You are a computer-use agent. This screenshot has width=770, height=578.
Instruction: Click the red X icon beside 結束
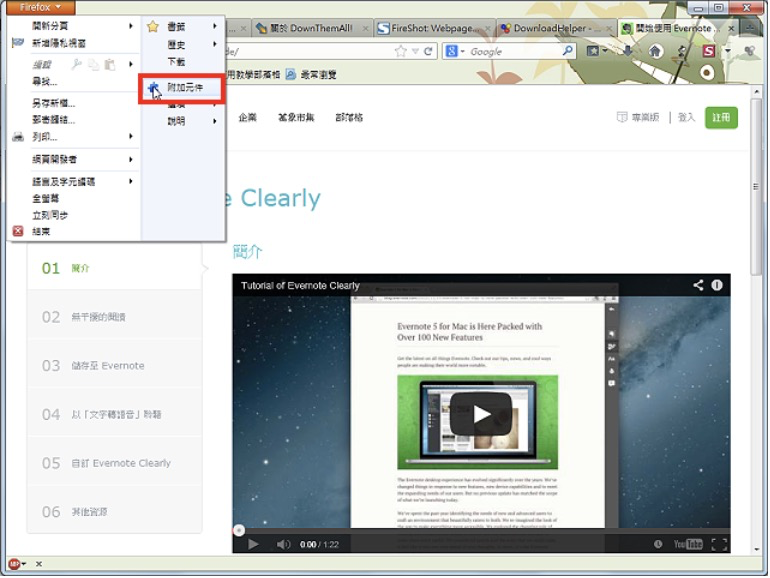pos(18,231)
